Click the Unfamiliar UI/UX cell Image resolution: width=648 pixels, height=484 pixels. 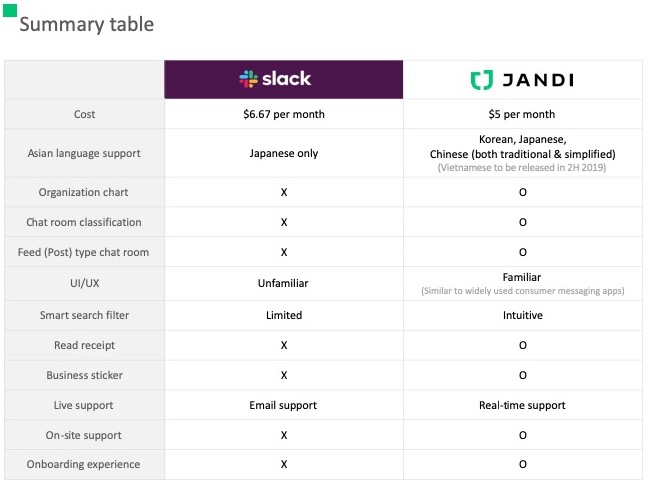(284, 284)
